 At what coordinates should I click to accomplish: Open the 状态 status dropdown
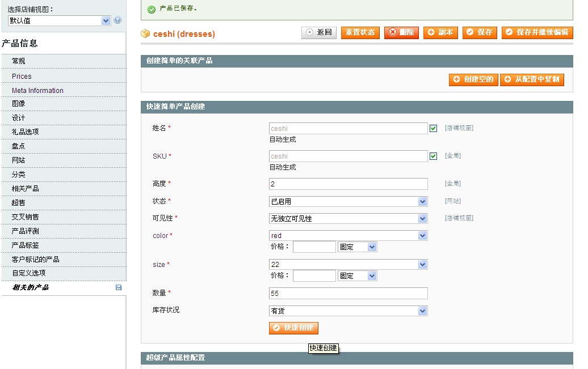(348, 201)
